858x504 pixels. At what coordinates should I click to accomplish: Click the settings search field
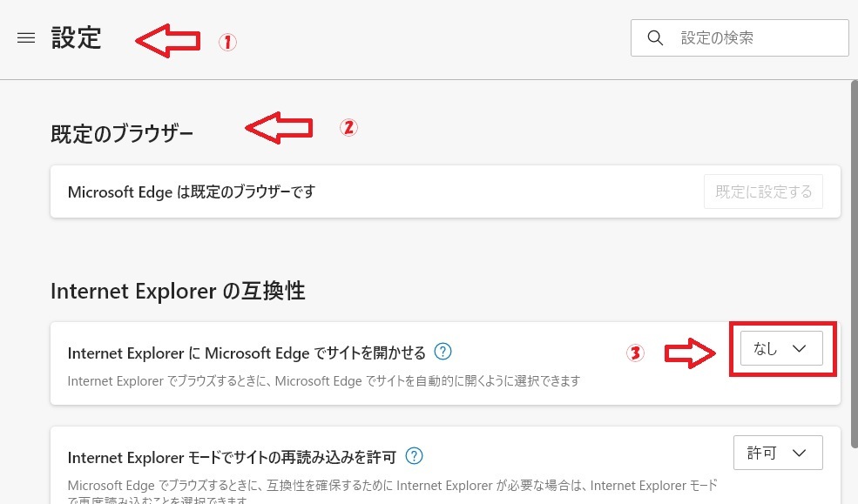coord(740,37)
